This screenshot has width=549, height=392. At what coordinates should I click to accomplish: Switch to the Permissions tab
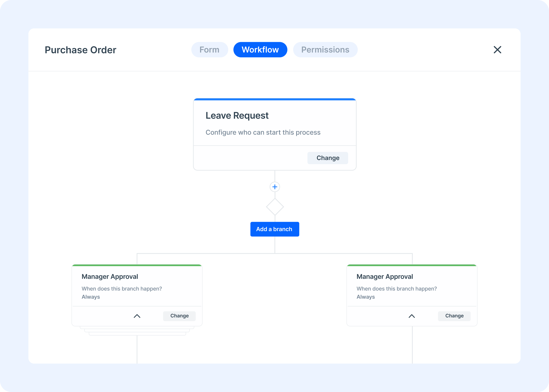[x=326, y=50]
